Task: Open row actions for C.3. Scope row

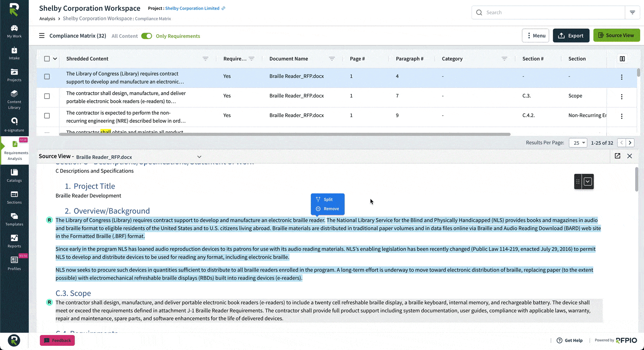Action: [x=622, y=97]
